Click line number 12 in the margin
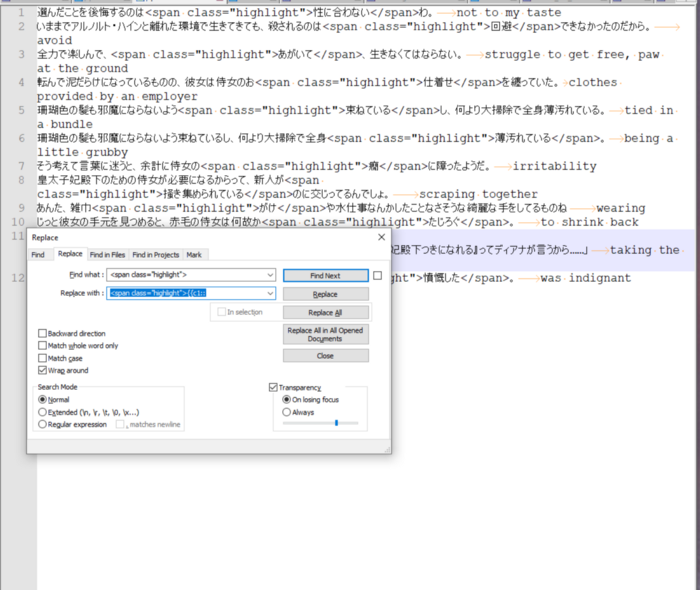 click(x=18, y=278)
